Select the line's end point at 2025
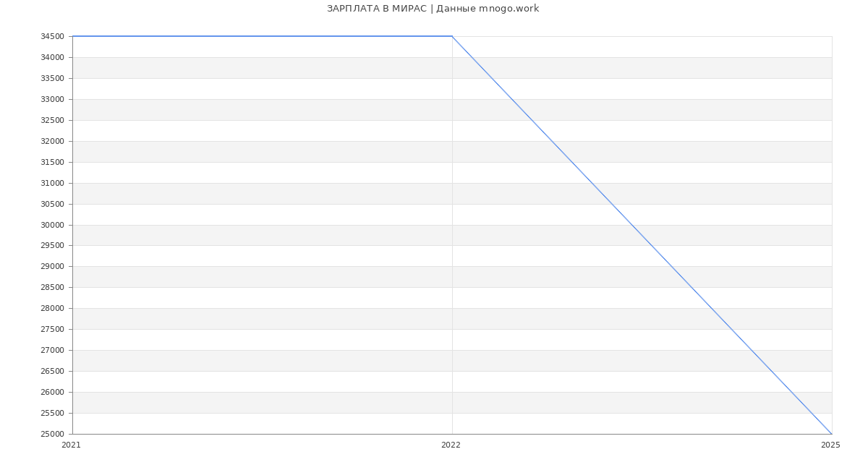This screenshot has height=470, width=868. (x=832, y=434)
